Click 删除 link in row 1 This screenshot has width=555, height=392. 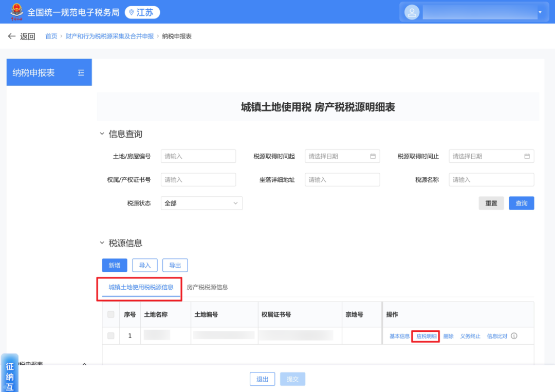click(x=448, y=336)
